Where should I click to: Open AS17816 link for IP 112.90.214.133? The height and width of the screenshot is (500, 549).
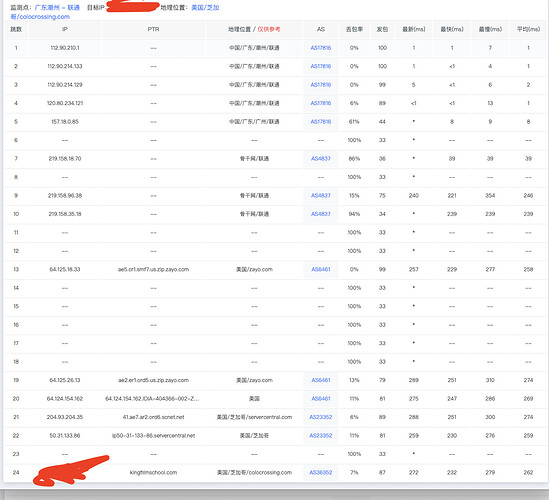tap(321, 66)
